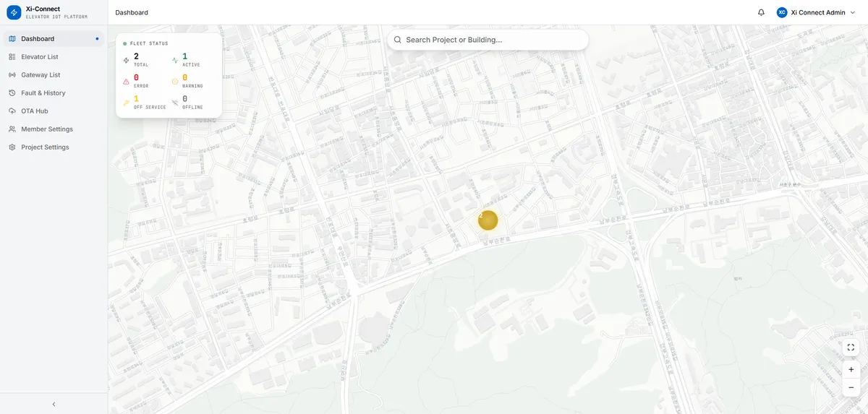The image size is (868, 414).
Task: Click the search magnifier icon
Action: click(x=398, y=40)
